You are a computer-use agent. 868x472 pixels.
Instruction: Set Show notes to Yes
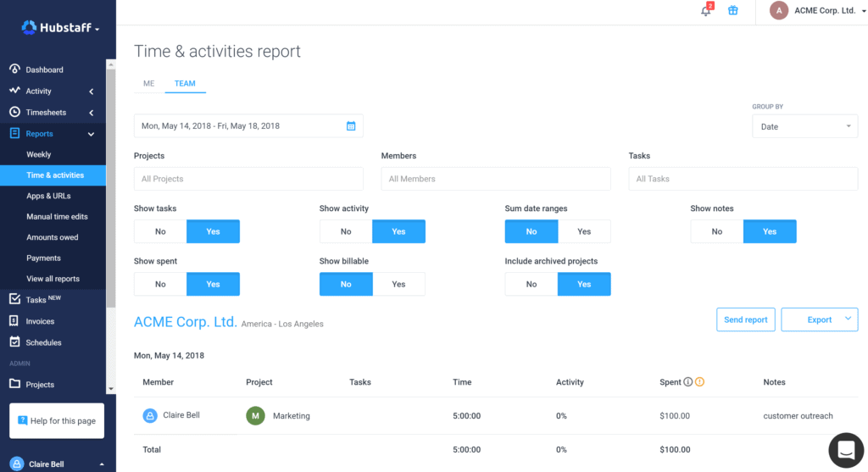[x=770, y=231]
